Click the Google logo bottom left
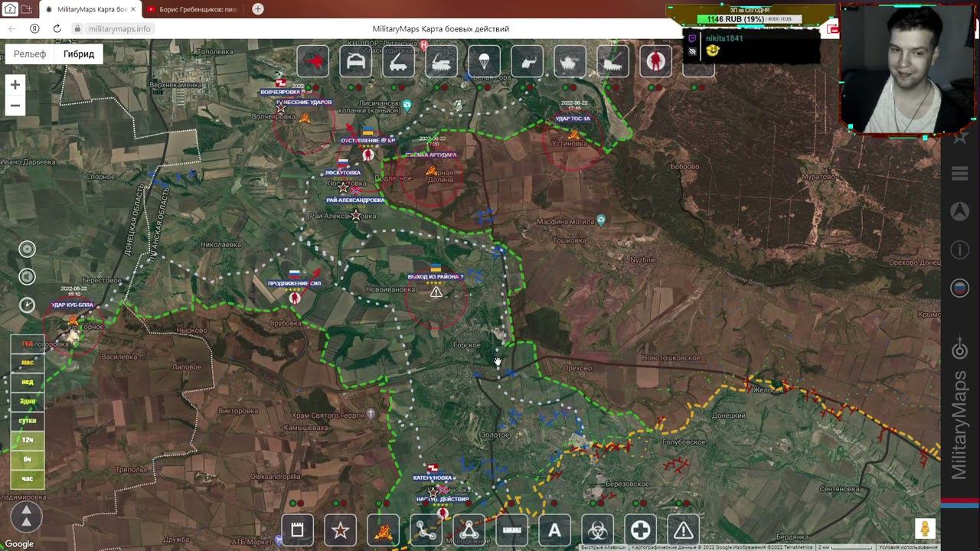 pos(19,544)
